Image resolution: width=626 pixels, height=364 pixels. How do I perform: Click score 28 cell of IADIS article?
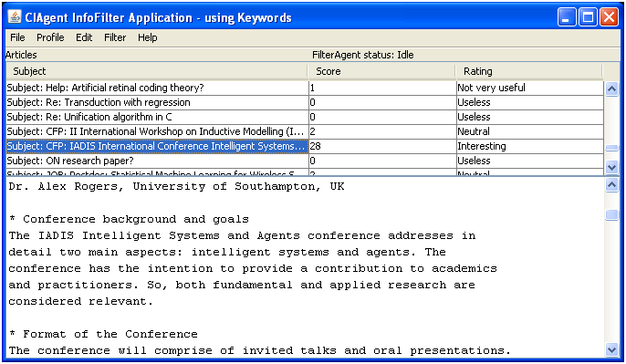point(382,146)
